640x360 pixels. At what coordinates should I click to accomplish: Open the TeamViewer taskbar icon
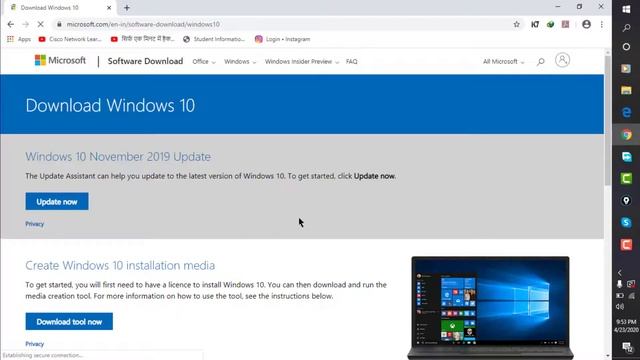pos(626,157)
